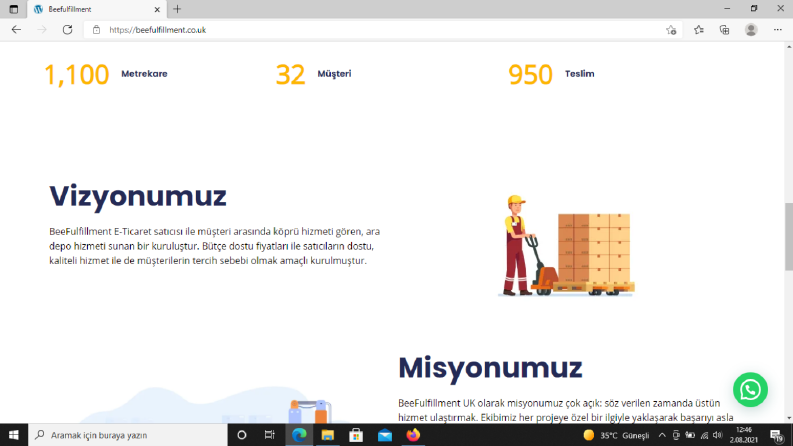Open the Mail app from taskbar

click(385, 435)
